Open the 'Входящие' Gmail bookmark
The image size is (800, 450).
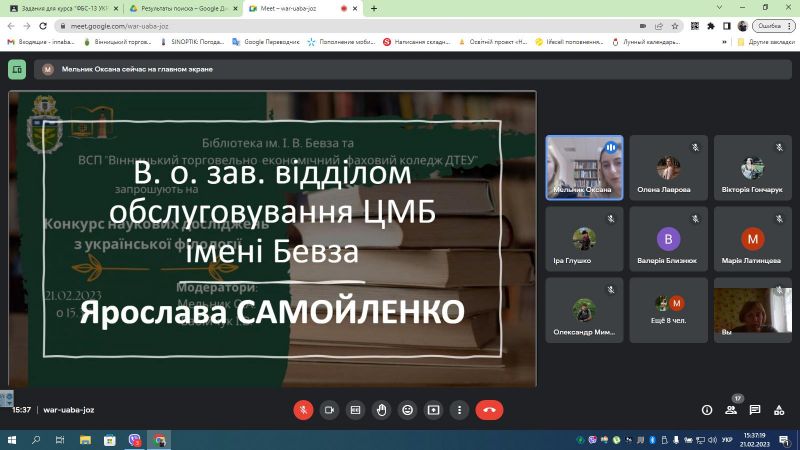click(x=41, y=42)
